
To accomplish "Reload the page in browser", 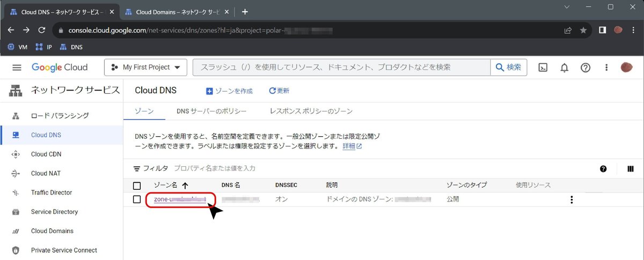I will [42, 31].
